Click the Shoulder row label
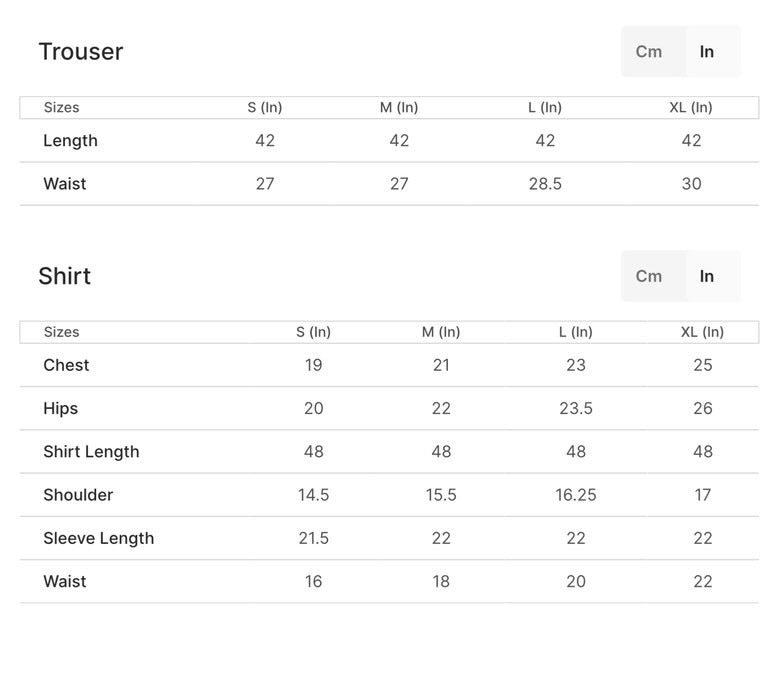This screenshot has width=780, height=684. pyautogui.click(x=78, y=495)
